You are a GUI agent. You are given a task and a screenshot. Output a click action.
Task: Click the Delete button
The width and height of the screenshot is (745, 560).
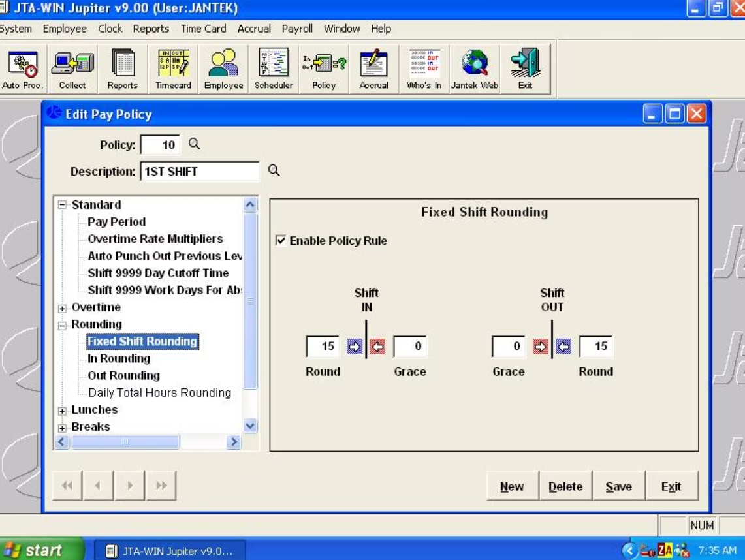(565, 486)
